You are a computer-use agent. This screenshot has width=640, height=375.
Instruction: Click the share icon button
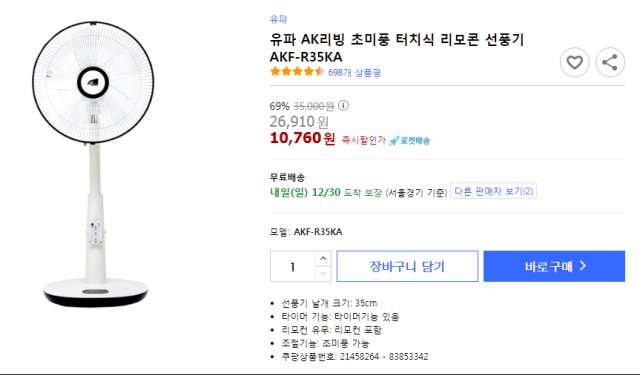[610, 62]
